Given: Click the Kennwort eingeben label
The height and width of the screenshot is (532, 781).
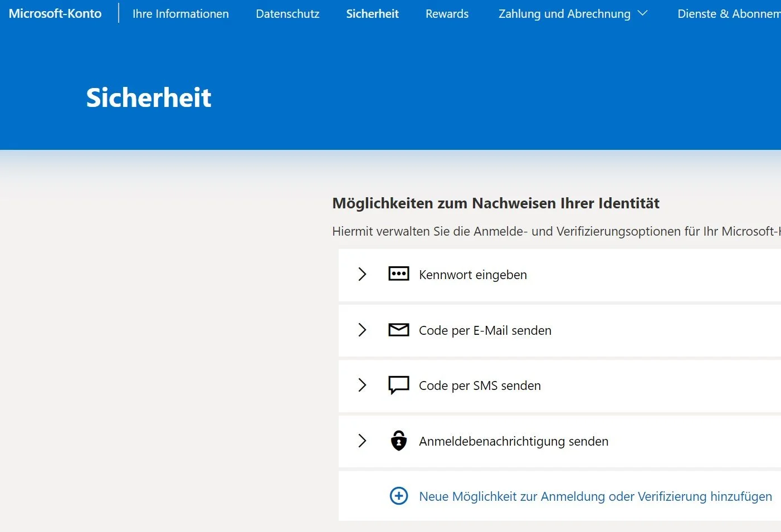Looking at the screenshot, I should click(473, 275).
